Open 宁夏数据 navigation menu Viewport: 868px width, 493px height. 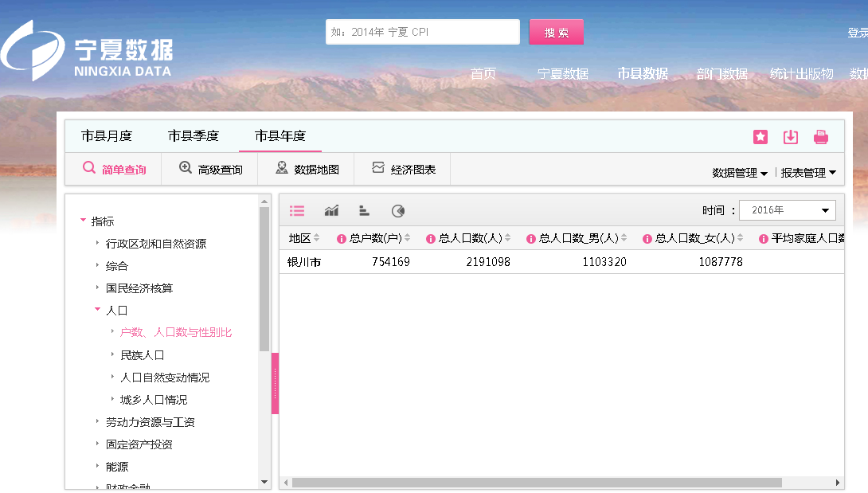tap(563, 74)
